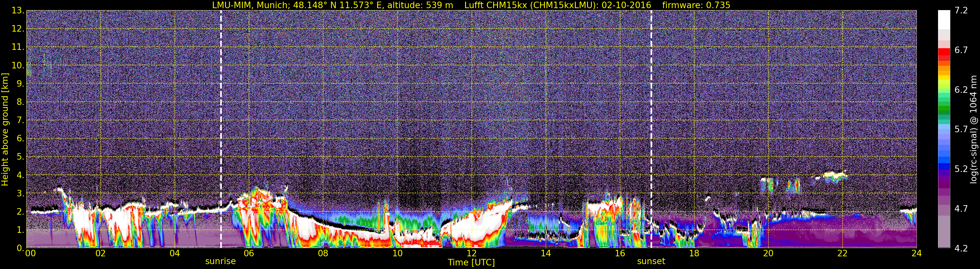Click the time axis tick label '10'
This screenshot has height=269, width=980.
[397, 253]
